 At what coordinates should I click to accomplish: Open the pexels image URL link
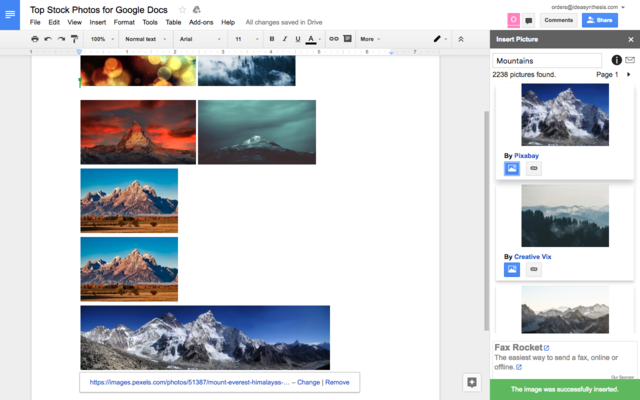coord(189,382)
